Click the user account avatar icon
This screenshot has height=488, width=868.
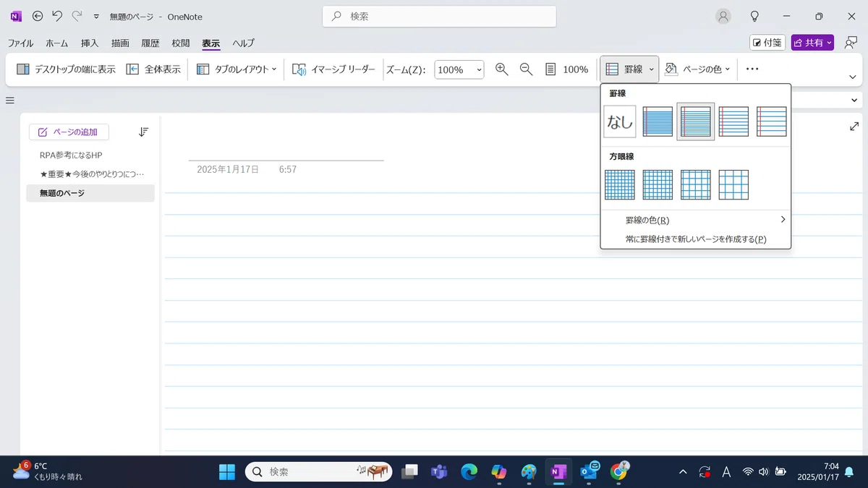pos(723,16)
